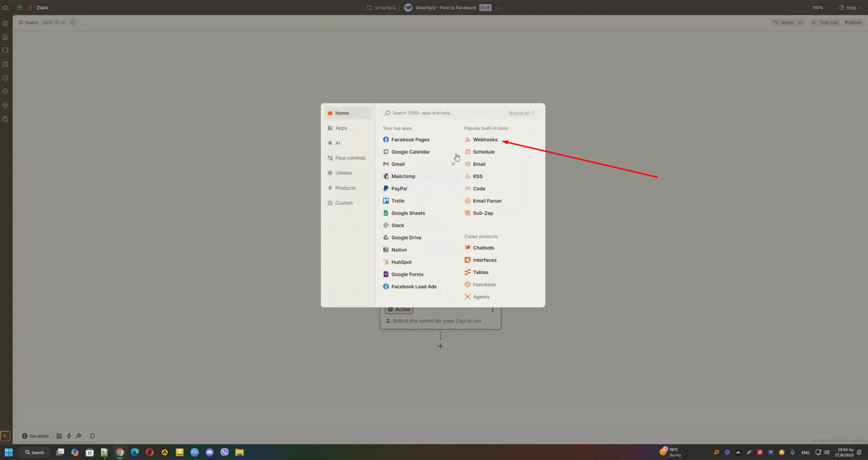
Task: Open the SmartlyQ folder breadcrumb
Action: tap(381, 8)
